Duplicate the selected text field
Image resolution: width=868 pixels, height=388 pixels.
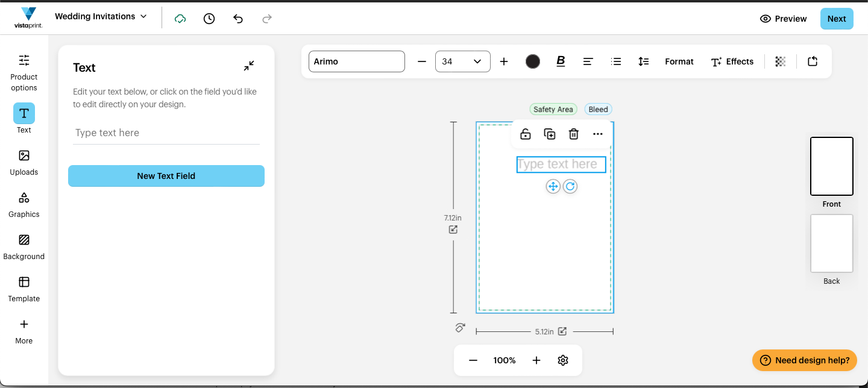[550, 134]
